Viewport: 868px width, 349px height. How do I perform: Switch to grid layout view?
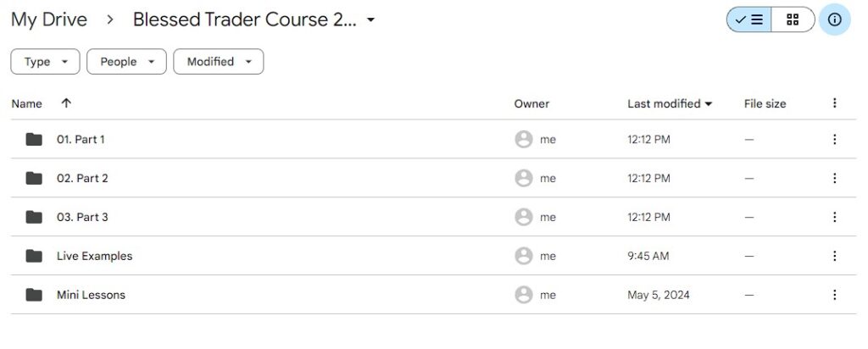pyautogui.click(x=793, y=19)
